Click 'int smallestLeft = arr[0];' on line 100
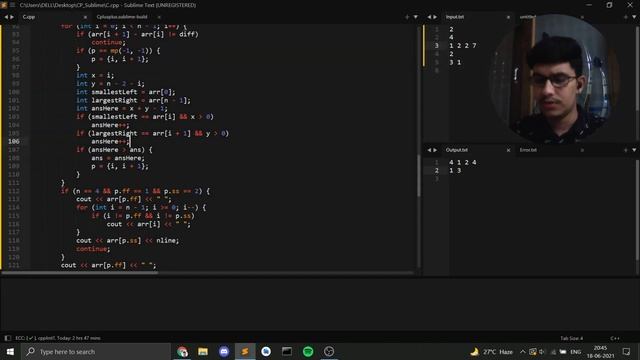 tap(126, 92)
